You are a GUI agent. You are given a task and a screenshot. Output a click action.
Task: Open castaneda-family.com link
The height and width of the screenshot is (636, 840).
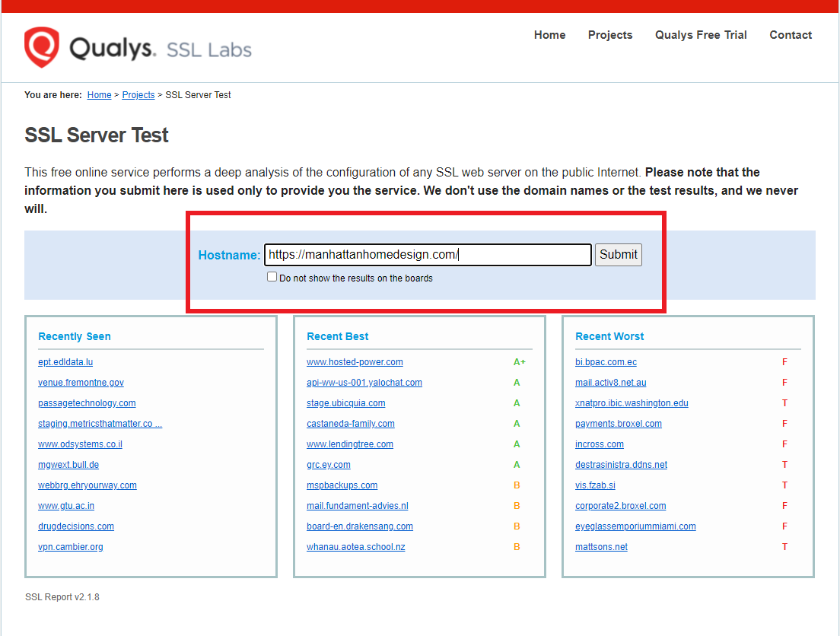[x=350, y=424]
